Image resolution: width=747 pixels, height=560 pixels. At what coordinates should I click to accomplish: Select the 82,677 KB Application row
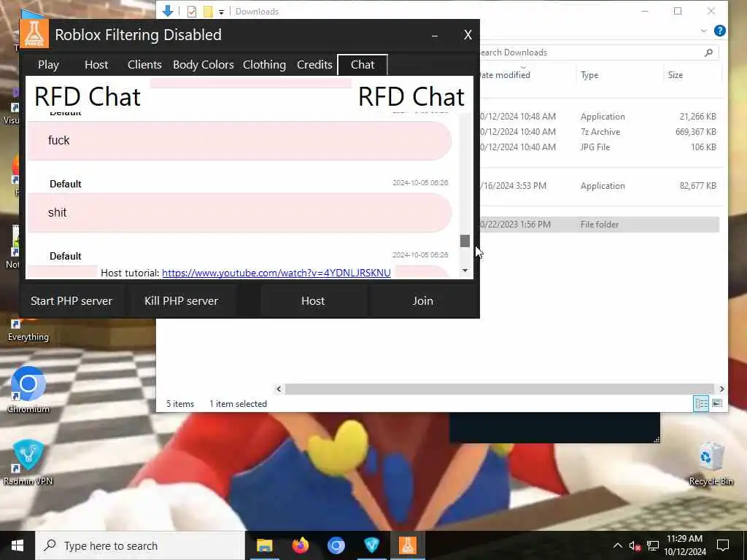[x=598, y=186]
